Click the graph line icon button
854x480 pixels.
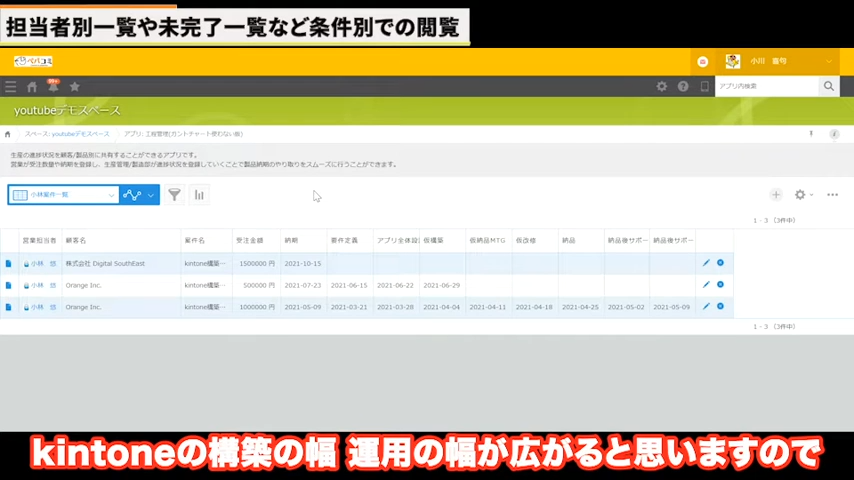[132, 195]
